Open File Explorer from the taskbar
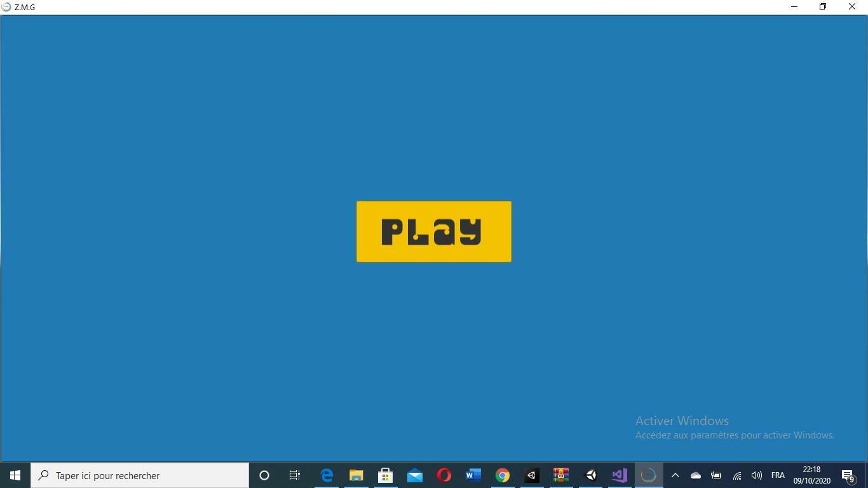Image resolution: width=868 pixels, height=488 pixels. (356, 475)
